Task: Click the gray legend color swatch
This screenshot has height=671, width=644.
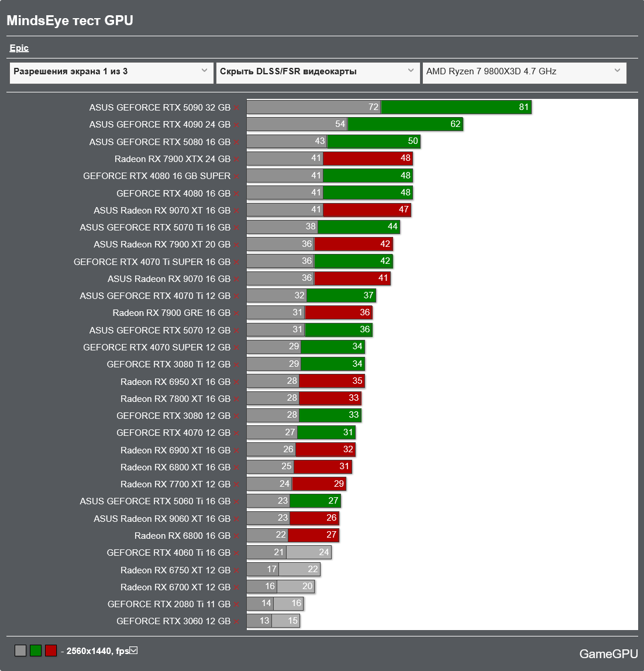Action: [20, 651]
